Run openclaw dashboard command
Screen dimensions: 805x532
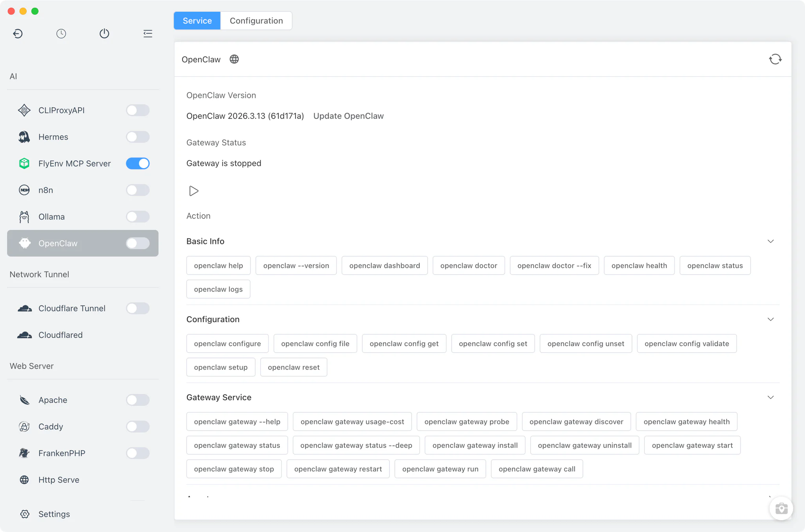click(384, 266)
